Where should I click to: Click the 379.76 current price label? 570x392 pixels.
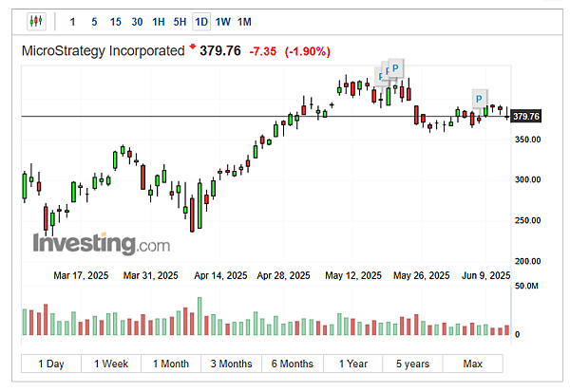click(x=526, y=117)
